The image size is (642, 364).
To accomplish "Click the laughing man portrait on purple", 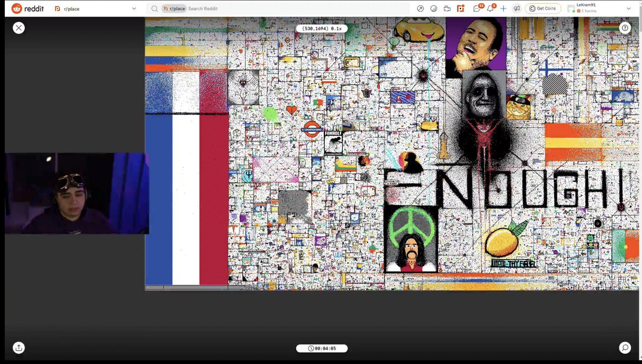I will coord(476,47).
